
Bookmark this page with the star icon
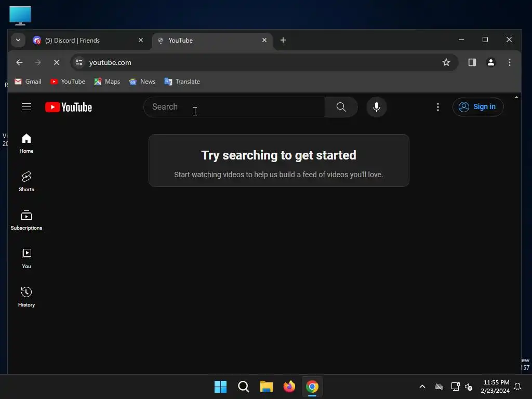click(446, 62)
